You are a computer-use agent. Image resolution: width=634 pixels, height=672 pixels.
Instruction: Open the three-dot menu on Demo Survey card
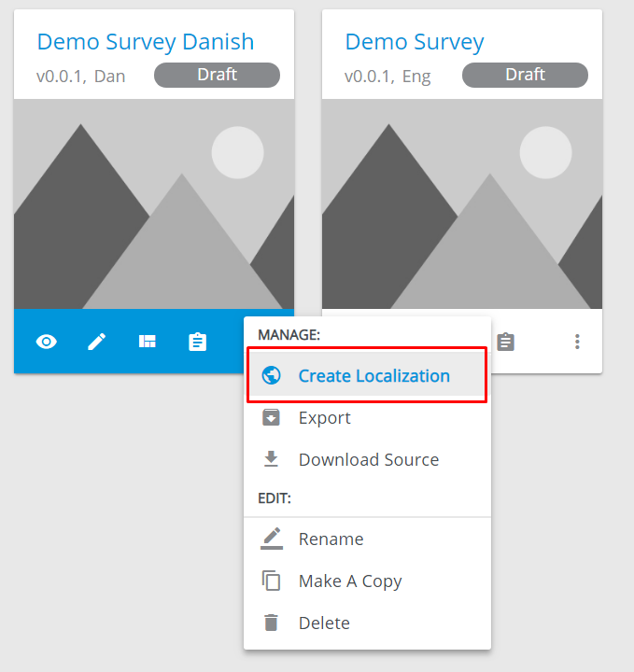pos(577,342)
